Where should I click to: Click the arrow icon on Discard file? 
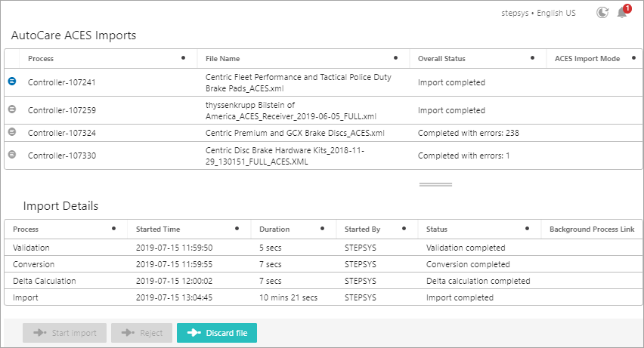194,333
